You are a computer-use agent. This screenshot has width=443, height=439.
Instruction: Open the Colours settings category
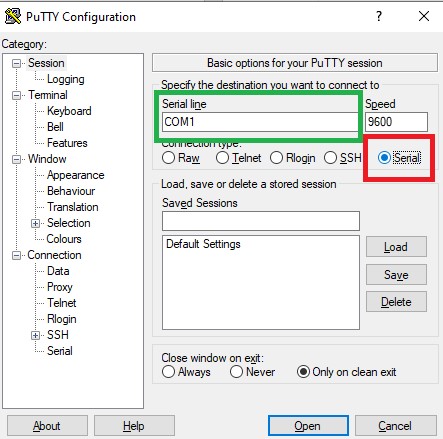[x=64, y=239]
